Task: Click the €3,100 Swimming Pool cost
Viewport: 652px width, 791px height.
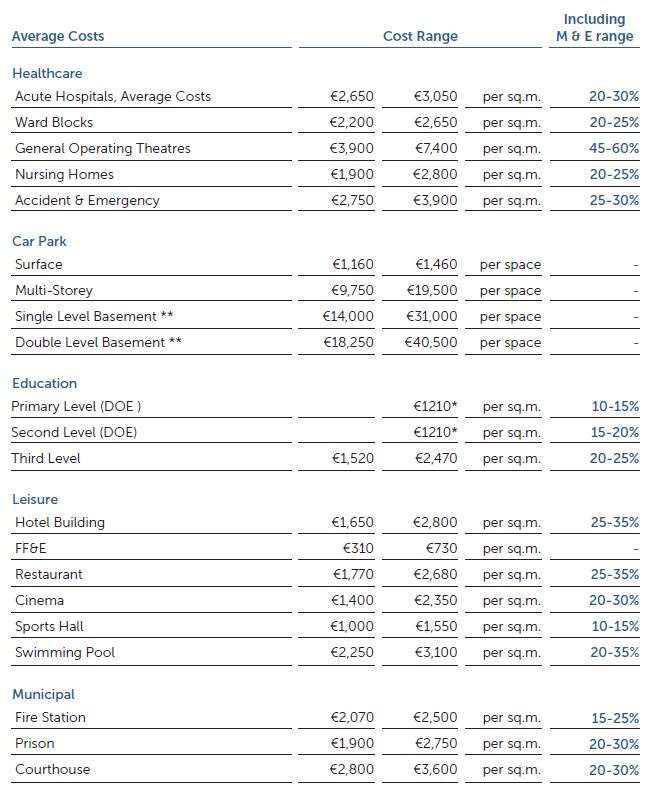Action: 436,653
